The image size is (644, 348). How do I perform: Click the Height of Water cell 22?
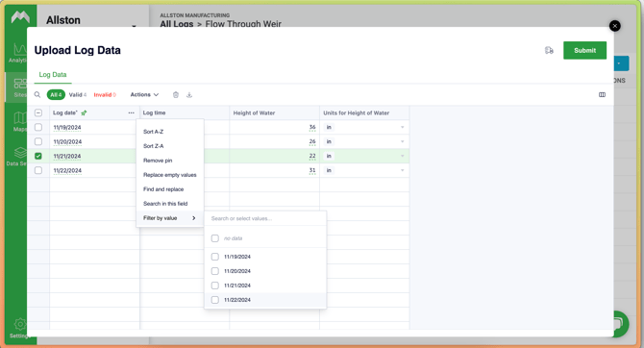pyautogui.click(x=274, y=156)
